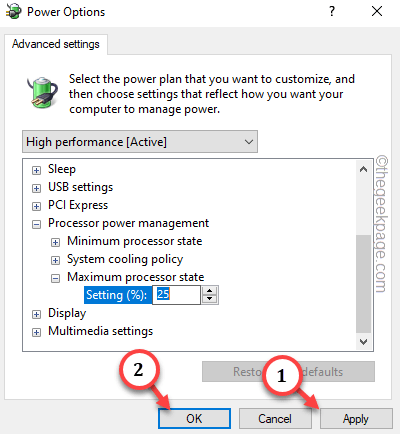The width and height of the screenshot is (400, 434).
Task: Expand the PCI Express node
Action: 36,206
